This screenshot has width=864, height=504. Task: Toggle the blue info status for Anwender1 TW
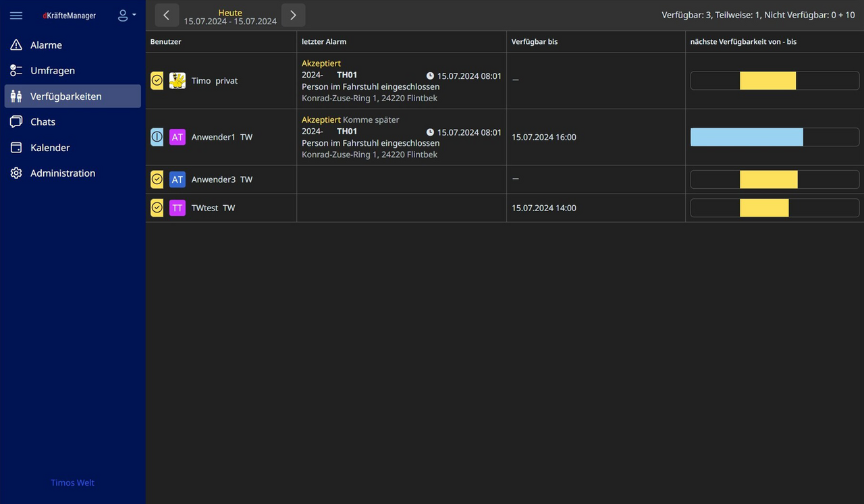click(157, 137)
